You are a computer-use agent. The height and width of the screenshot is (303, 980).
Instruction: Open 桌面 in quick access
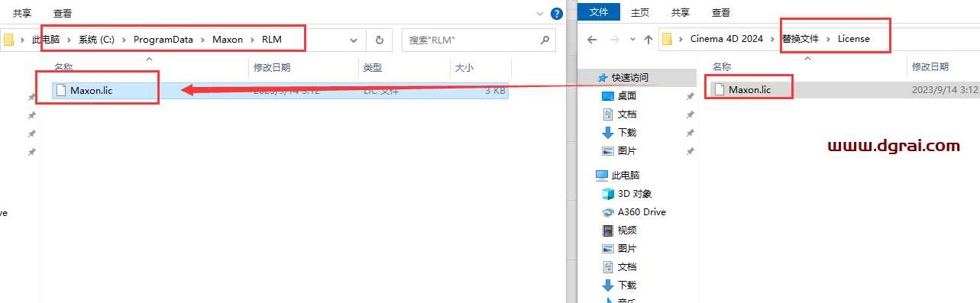click(627, 96)
